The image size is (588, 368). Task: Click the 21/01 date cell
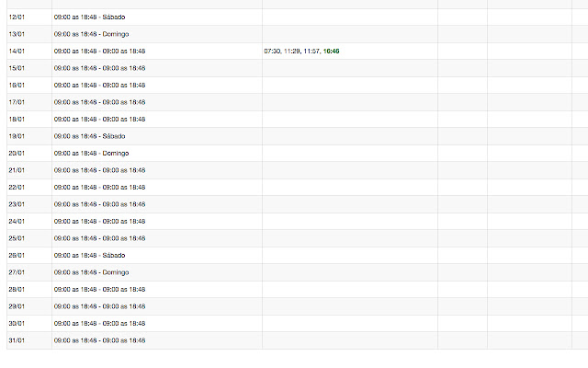pyautogui.click(x=16, y=170)
